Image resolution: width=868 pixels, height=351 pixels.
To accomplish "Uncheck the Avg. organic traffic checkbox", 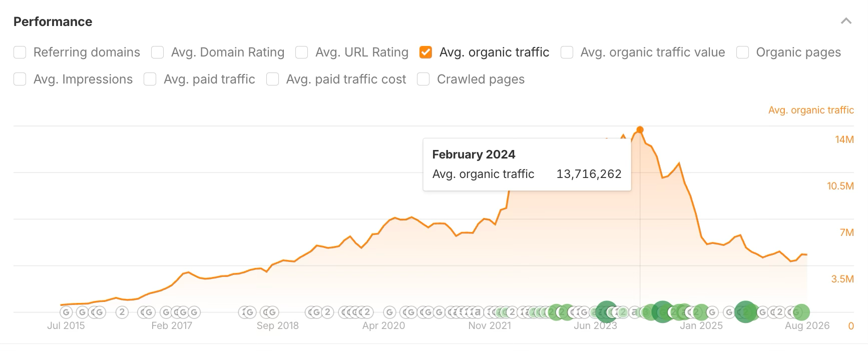I will click(426, 52).
